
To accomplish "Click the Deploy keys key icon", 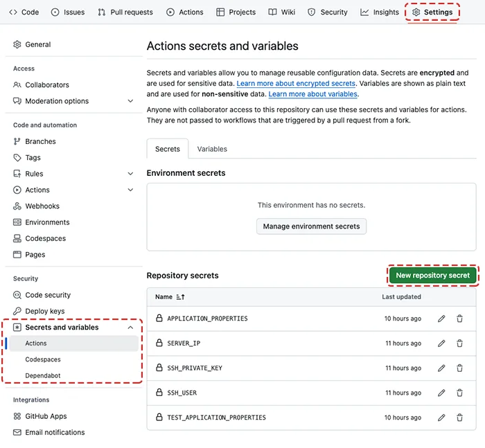I will 17,311.
